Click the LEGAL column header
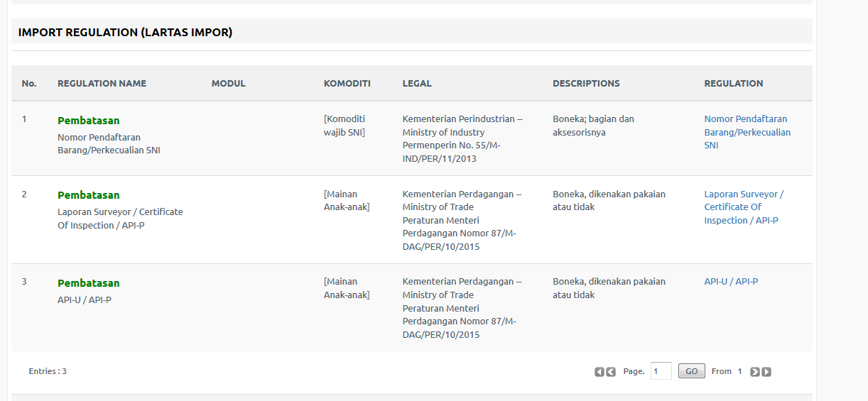This screenshot has height=401, width=868. (417, 84)
